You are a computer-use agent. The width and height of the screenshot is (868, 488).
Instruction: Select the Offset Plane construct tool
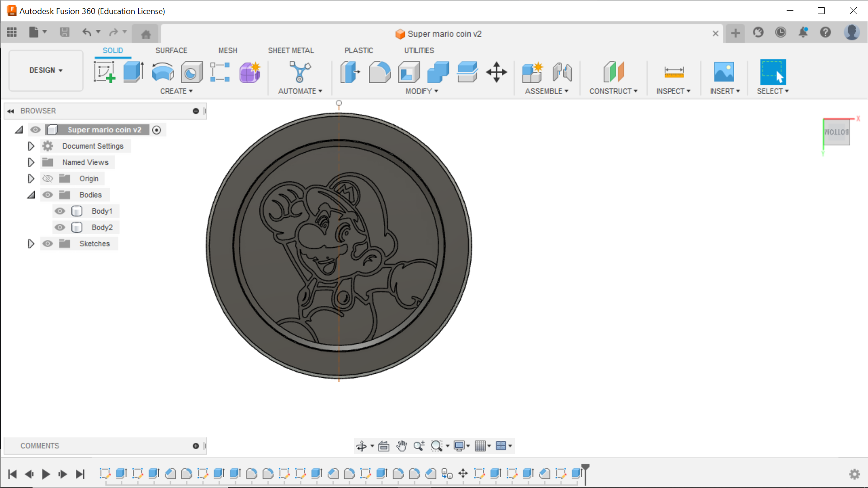tap(613, 72)
